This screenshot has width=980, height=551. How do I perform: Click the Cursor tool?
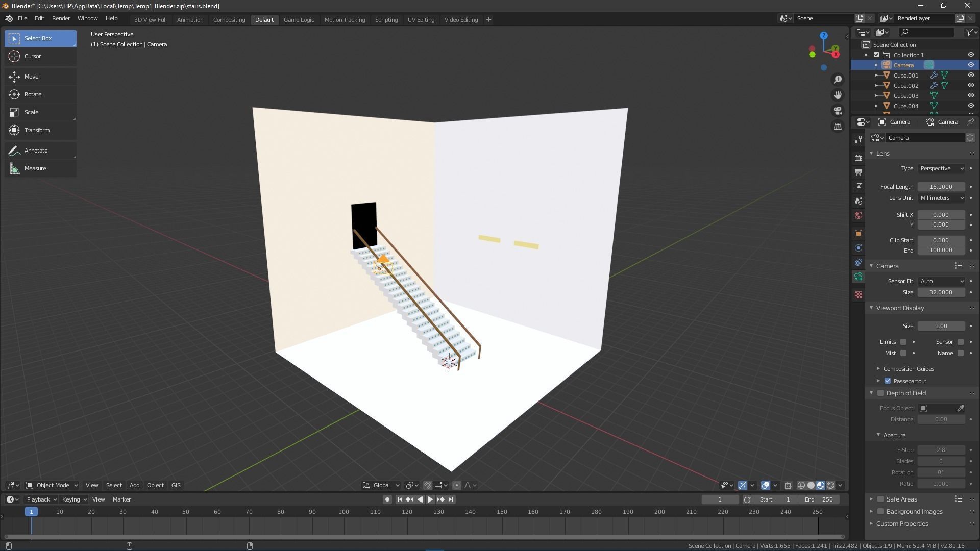tap(33, 56)
